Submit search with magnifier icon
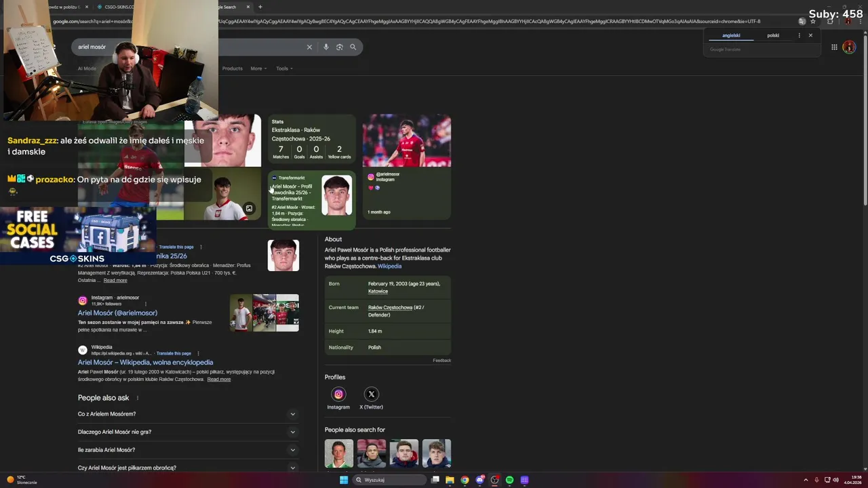 (353, 47)
